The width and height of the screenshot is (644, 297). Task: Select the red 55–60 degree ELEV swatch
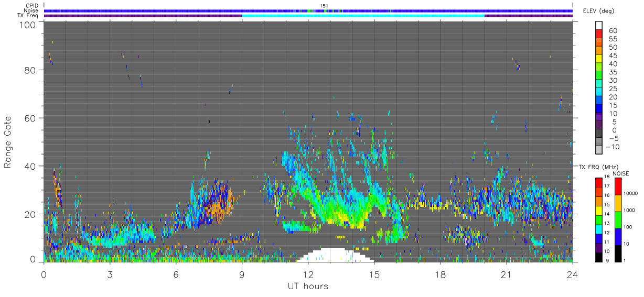pyautogui.click(x=599, y=35)
